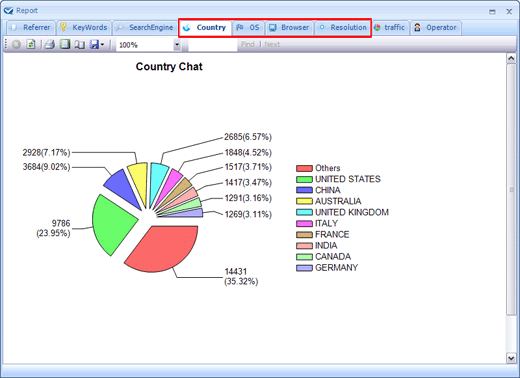The width and height of the screenshot is (520, 378).
Task: Click the green UNITED STATES legend swatch
Action: 304,179
